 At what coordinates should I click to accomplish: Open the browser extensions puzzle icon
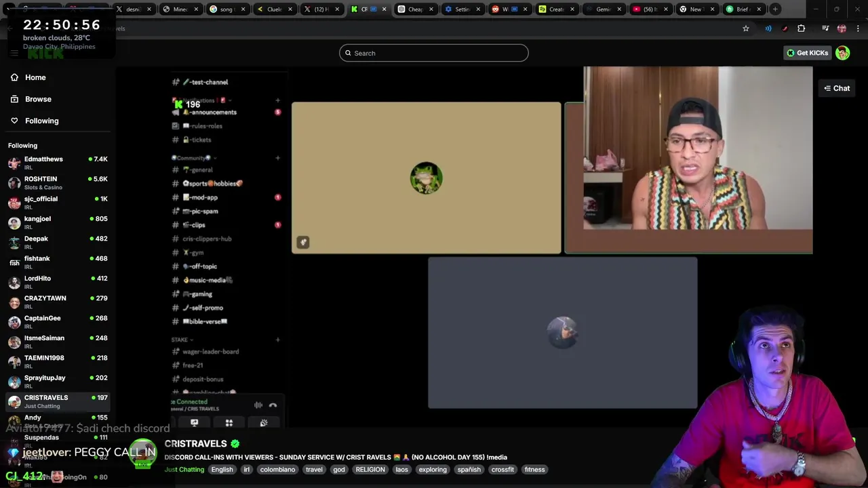[802, 28]
